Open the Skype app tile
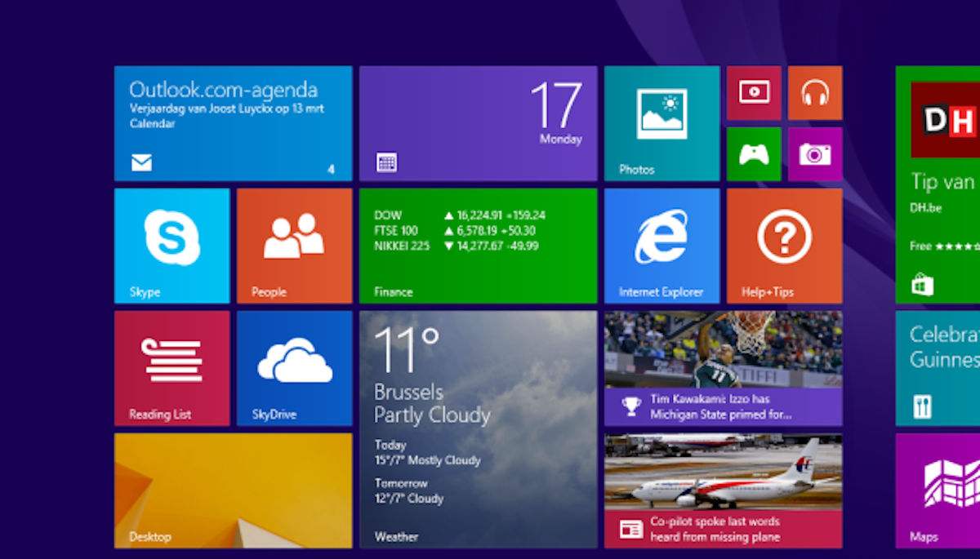This screenshot has height=559, width=980. [x=171, y=245]
